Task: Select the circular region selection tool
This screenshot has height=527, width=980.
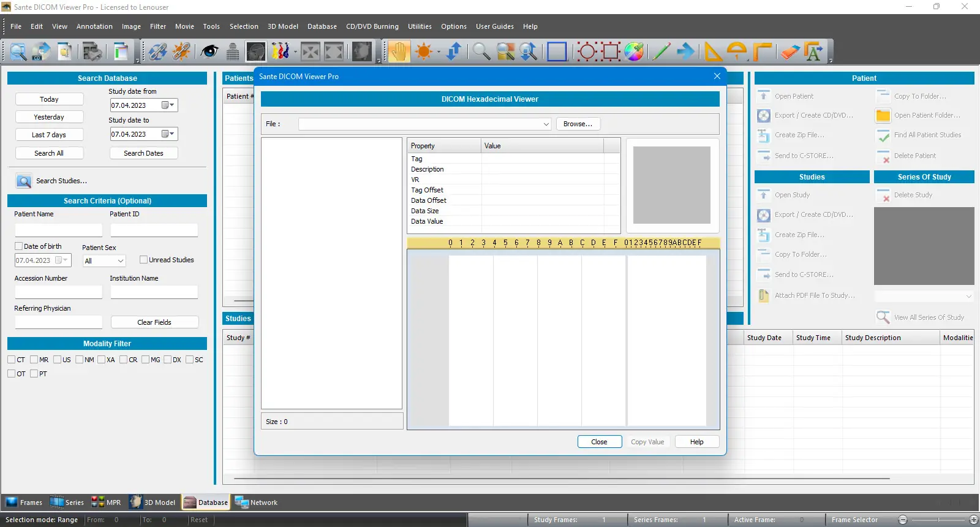Action: tap(587, 51)
